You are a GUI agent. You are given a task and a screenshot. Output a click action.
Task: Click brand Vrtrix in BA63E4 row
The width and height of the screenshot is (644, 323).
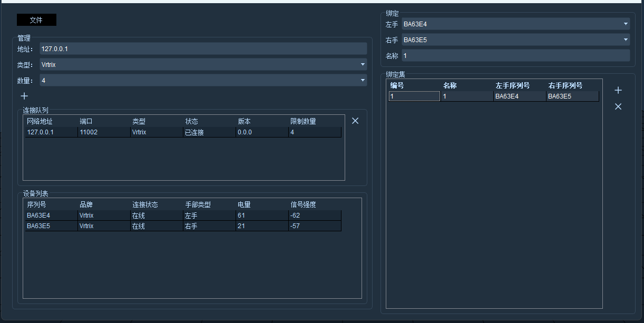pos(104,216)
